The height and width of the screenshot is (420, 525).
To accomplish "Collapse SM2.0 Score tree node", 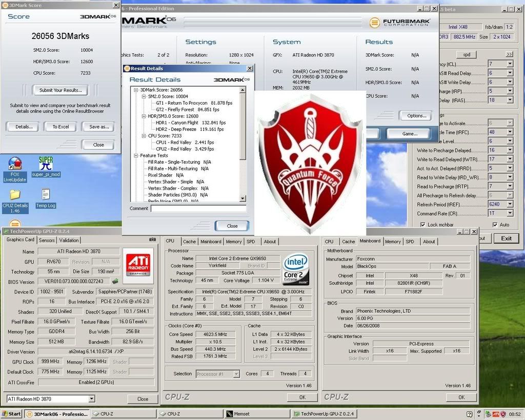I will click(144, 96).
